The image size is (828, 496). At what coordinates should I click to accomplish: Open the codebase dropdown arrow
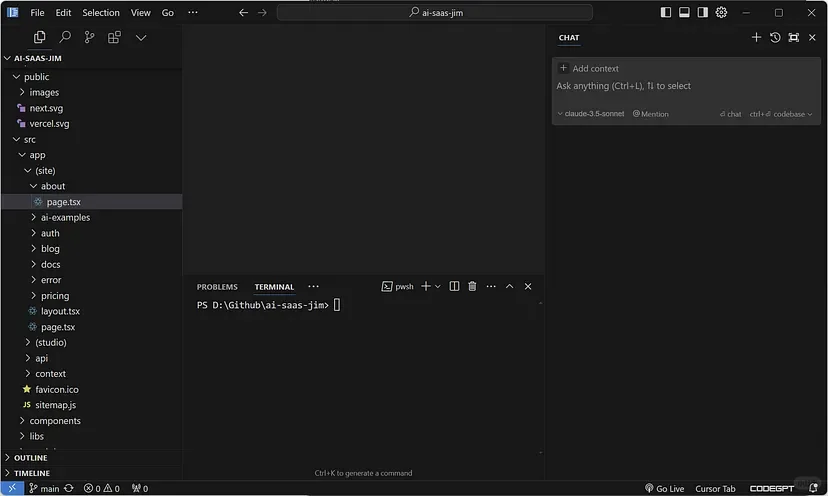point(810,114)
